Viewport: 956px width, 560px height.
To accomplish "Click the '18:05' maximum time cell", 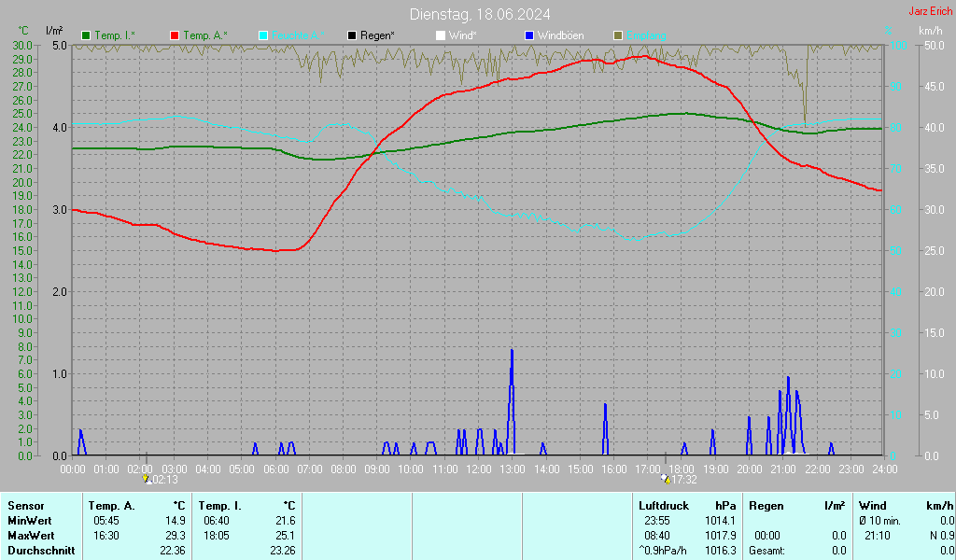I will coord(217,536).
